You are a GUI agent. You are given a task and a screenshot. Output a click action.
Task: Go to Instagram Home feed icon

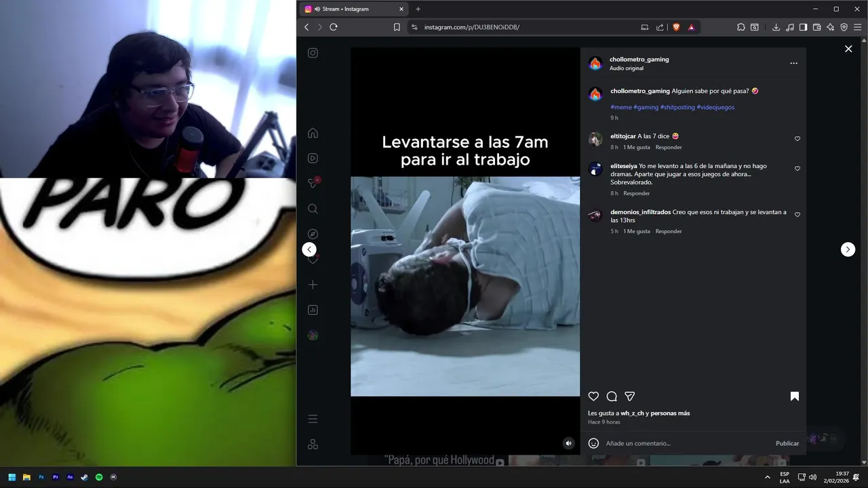coord(313,133)
